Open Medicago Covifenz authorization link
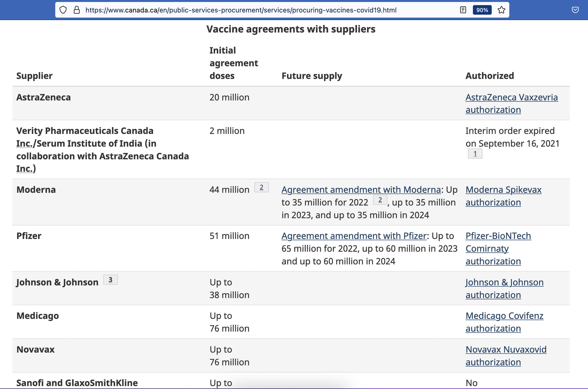588x389 pixels. click(504, 316)
